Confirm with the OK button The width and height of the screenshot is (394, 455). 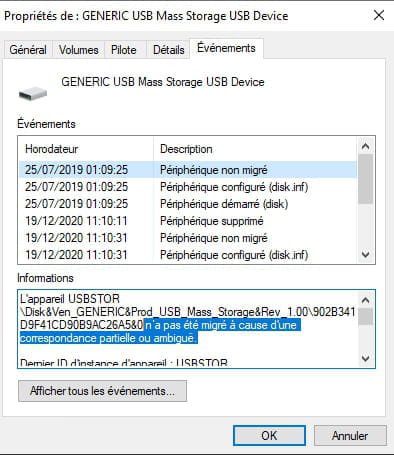point(269,436)
